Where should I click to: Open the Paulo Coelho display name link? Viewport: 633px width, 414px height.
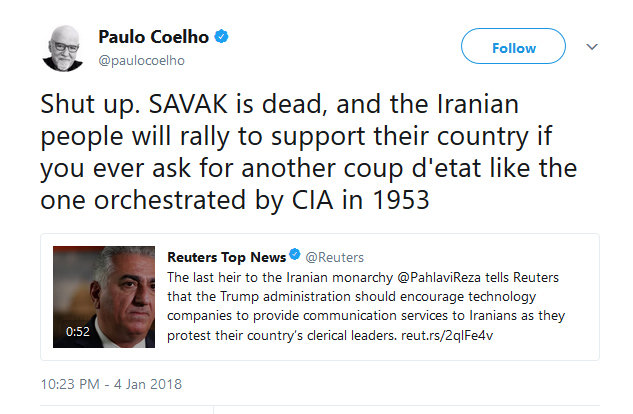click(154, 37)
